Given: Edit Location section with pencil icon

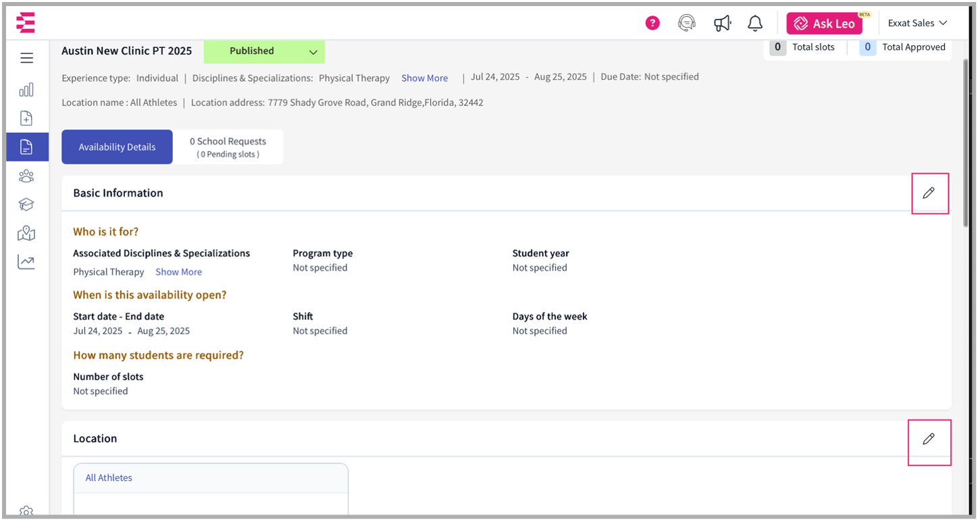Looking at the screenshot, I should (x=929, y=439).
